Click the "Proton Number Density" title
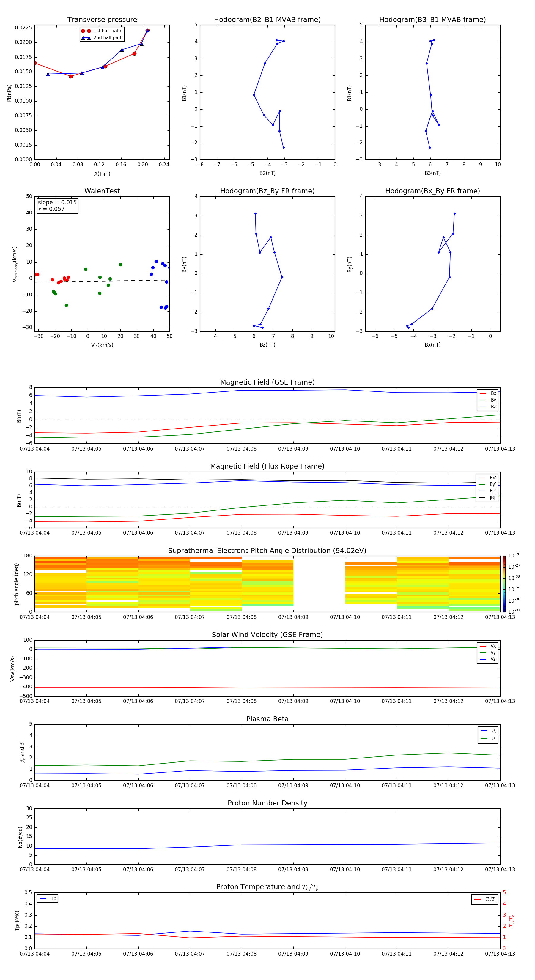Screen dimensions: 535x980 pos(267,803)
